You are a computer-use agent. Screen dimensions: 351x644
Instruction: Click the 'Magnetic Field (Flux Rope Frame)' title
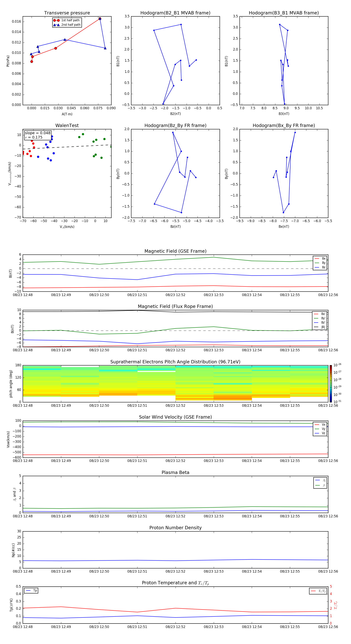click(175, 307)
